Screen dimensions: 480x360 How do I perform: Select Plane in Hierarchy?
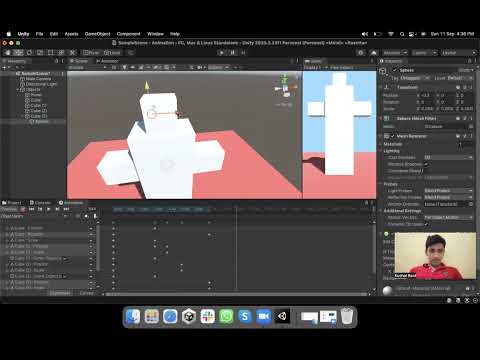point(33,95)
